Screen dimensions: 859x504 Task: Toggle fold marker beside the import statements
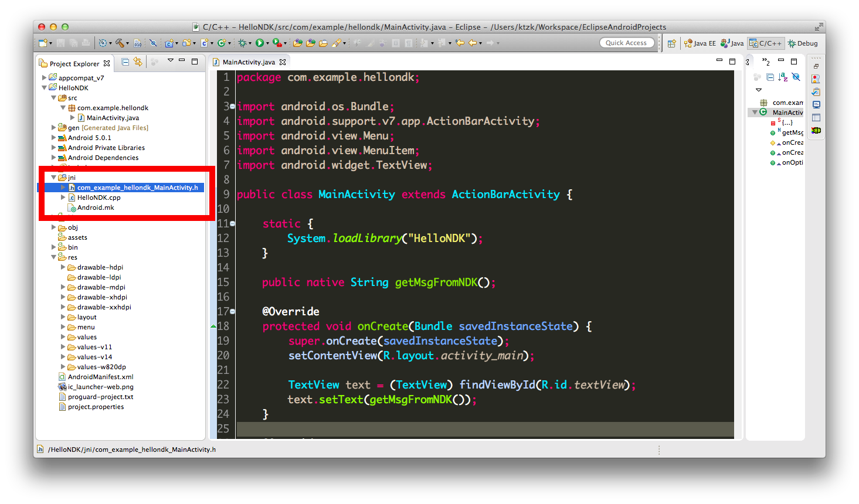pyautogui.click(x=232, y=107)
